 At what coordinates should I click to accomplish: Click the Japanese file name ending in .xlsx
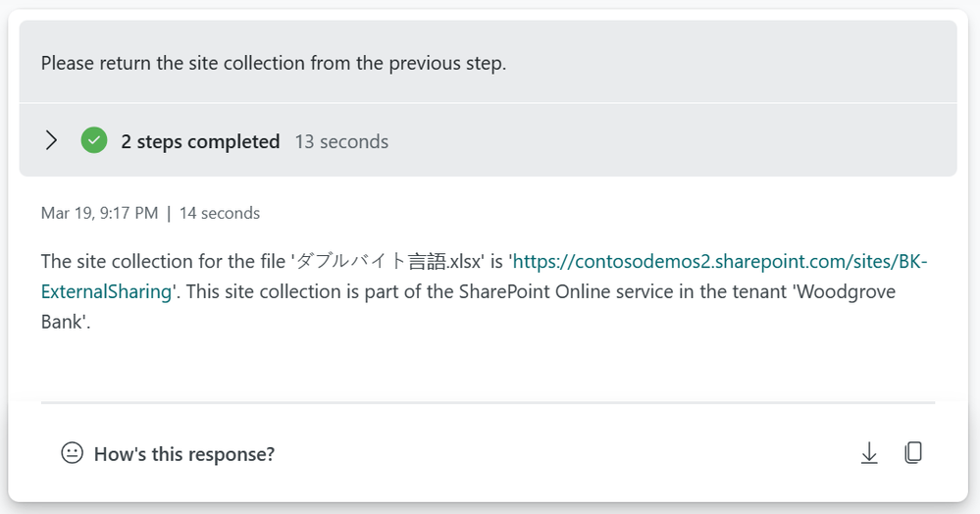tap(388, 261)
